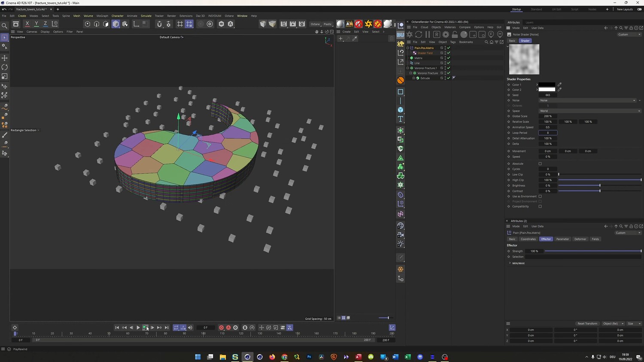Toggle green checkmark for Shader Field

449,53
